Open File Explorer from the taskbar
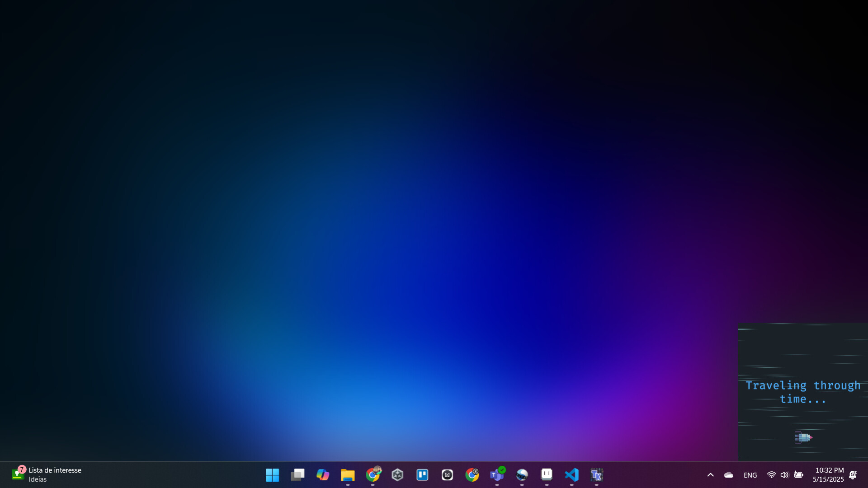 [348, 475]
